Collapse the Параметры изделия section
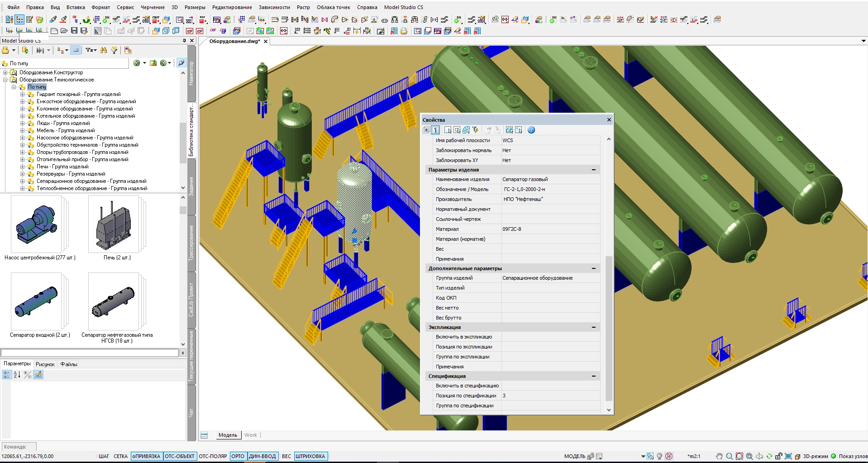This screenshot has width=868, height=463. coord(594,170)
